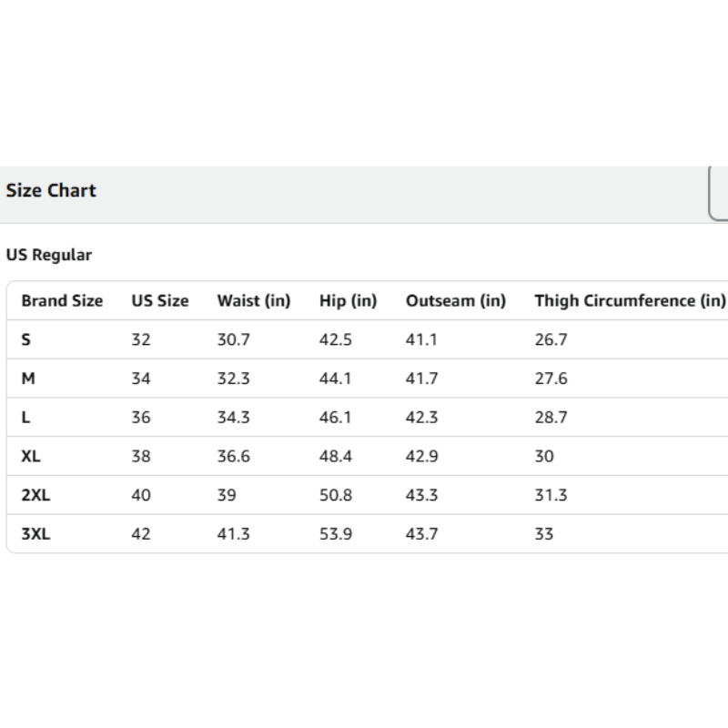Select the 2XL brand size row label

(x=35, y=496)
